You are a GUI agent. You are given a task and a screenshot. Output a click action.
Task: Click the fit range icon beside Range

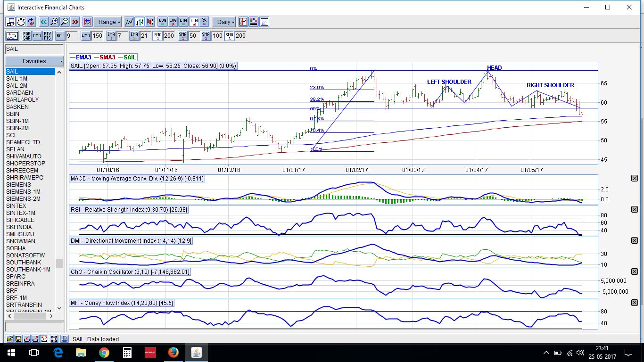point(87,22)
